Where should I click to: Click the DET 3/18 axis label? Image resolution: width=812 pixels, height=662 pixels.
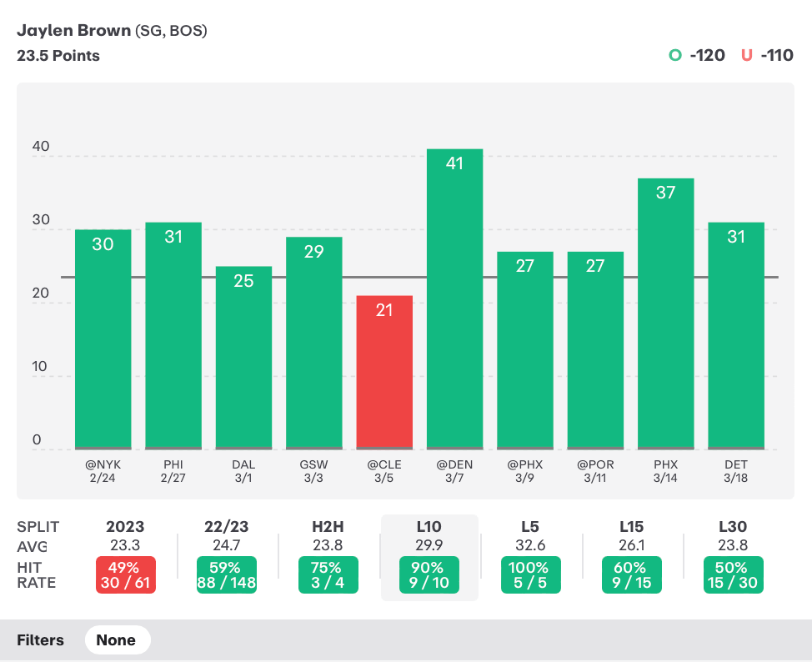(736, 471)
